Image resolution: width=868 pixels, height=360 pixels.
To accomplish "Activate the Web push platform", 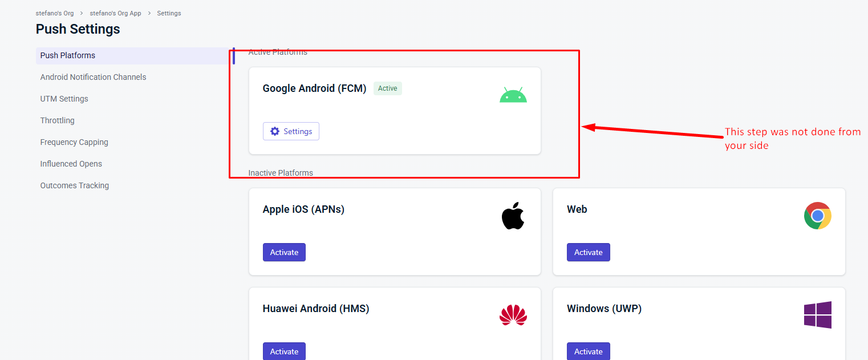I will pos(588,252).
